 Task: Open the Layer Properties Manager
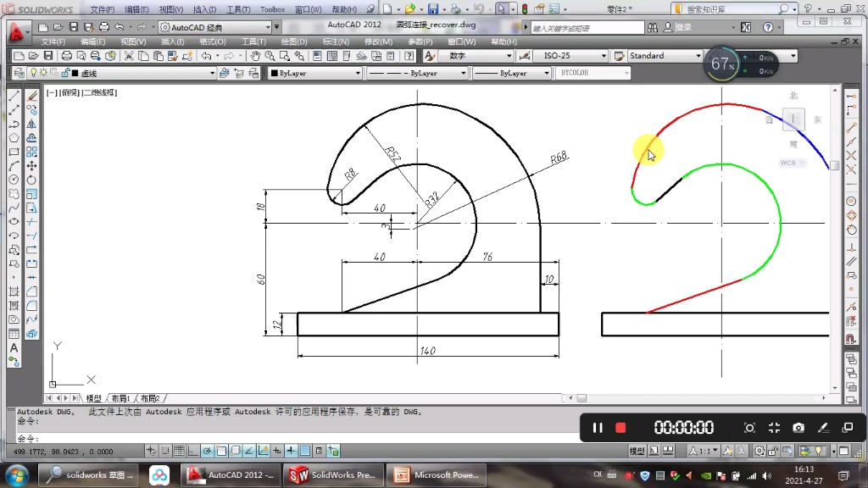click(x=18, y=72)
